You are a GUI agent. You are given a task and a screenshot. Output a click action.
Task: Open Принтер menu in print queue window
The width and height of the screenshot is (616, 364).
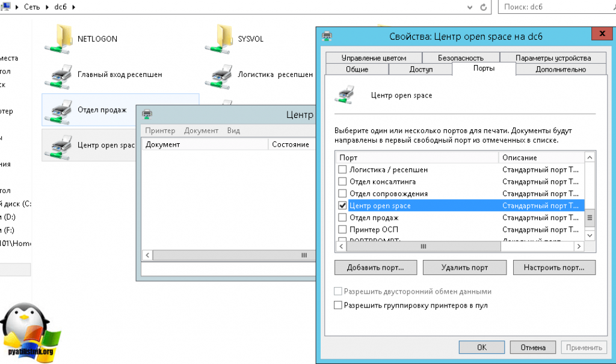[x=160, y=131]
